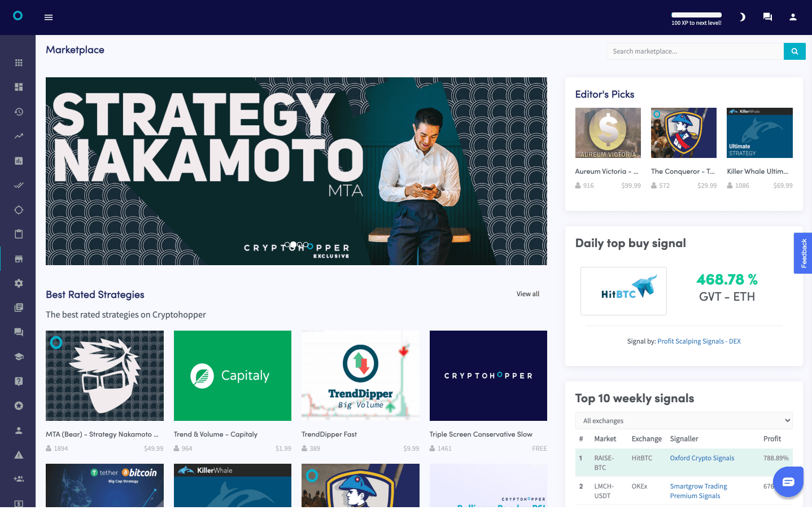Click the 468.78 % signal profit value
Image resolution: width=812 pixels, height=510 pixels.
point(727,280)
